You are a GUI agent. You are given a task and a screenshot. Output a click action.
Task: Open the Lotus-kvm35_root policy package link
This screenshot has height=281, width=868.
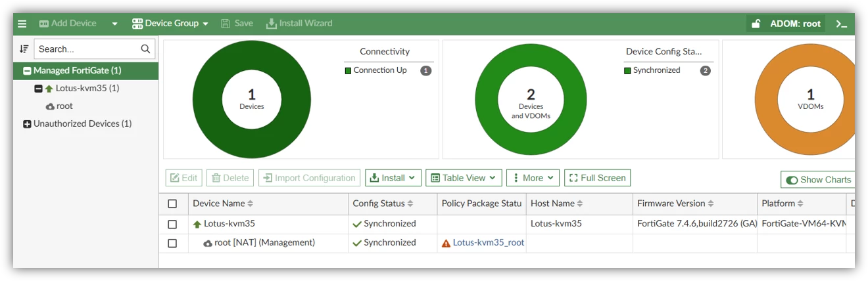point(489,243)
